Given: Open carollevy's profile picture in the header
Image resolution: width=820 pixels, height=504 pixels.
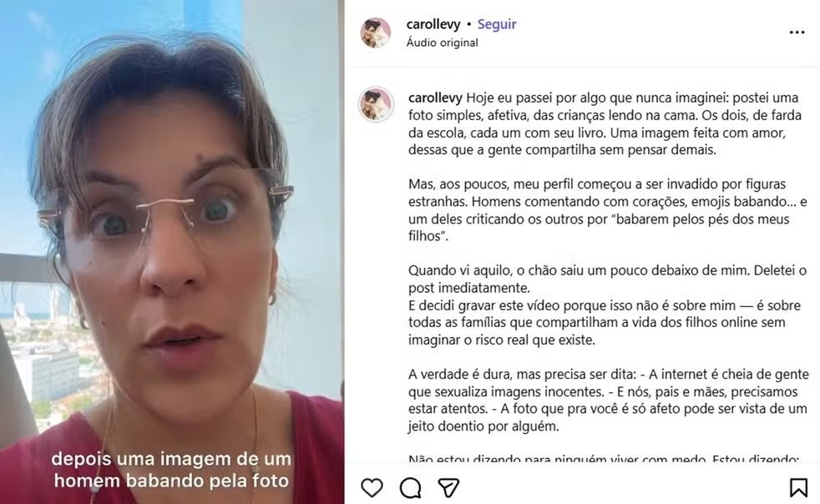Looking at the screenshot, I should (x=376, y=33).
